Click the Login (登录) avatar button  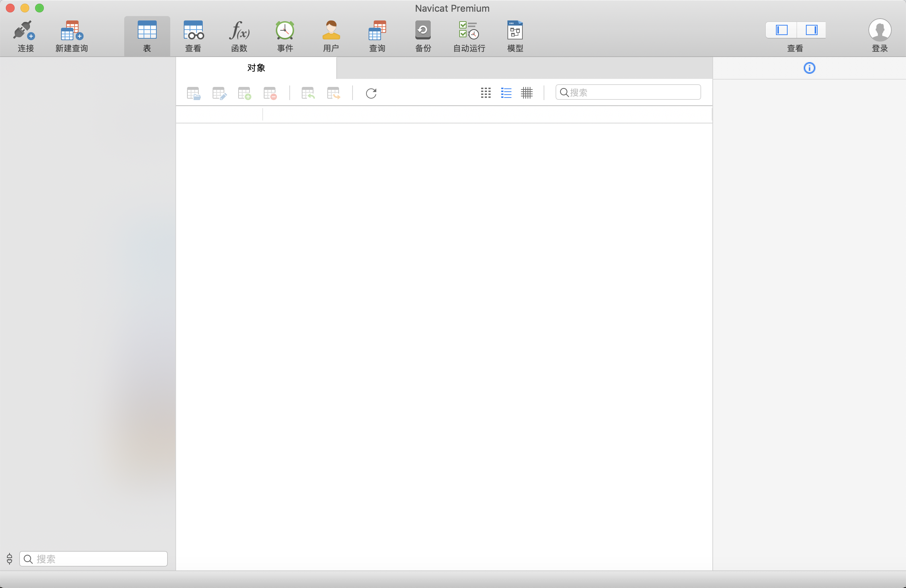point(879,31)
